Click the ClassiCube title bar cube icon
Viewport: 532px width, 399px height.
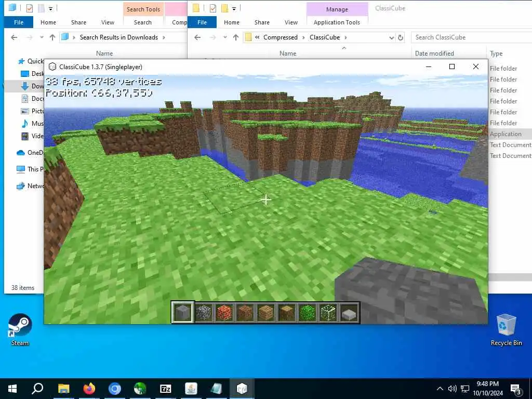[x=52, y=67]
